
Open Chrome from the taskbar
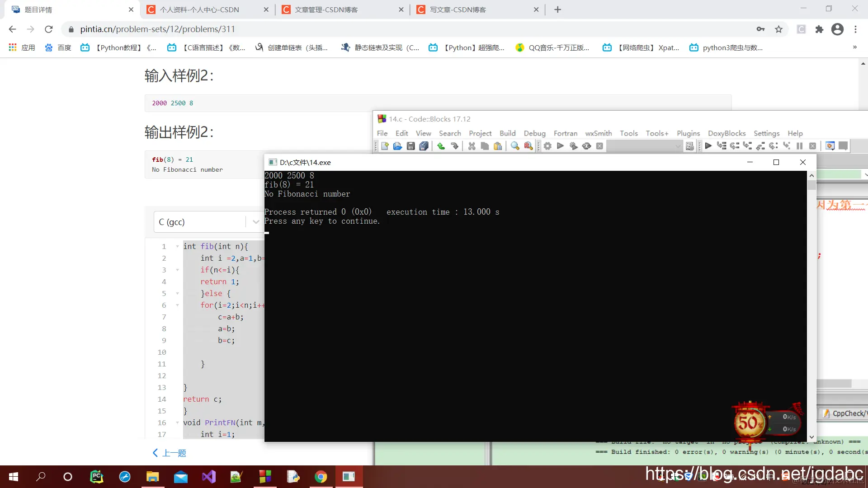(321, 477)
